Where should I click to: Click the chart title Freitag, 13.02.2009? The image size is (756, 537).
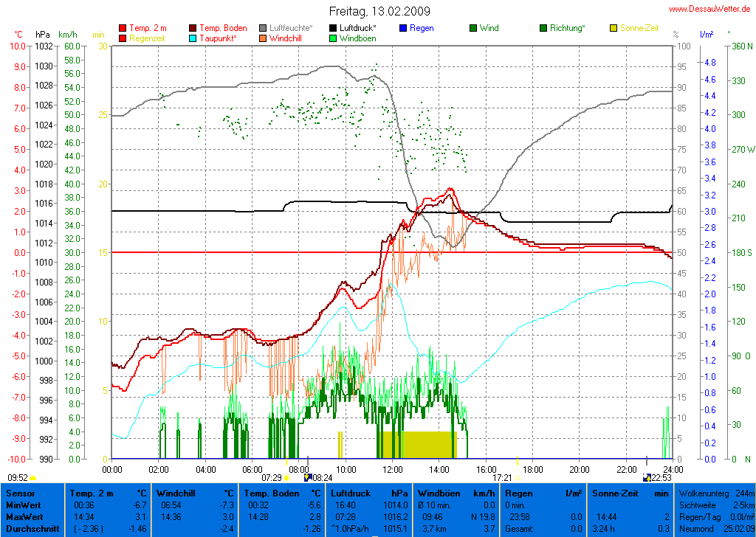[x=379, y=12]
